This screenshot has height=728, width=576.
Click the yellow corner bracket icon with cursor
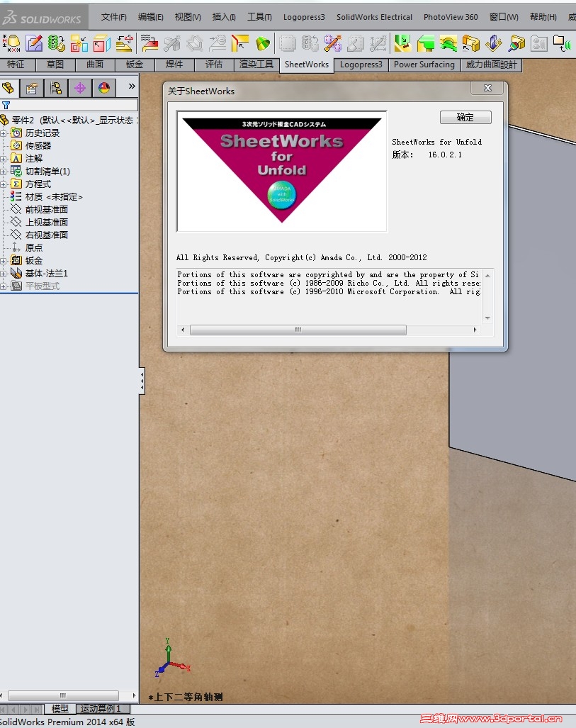(240, 44)
